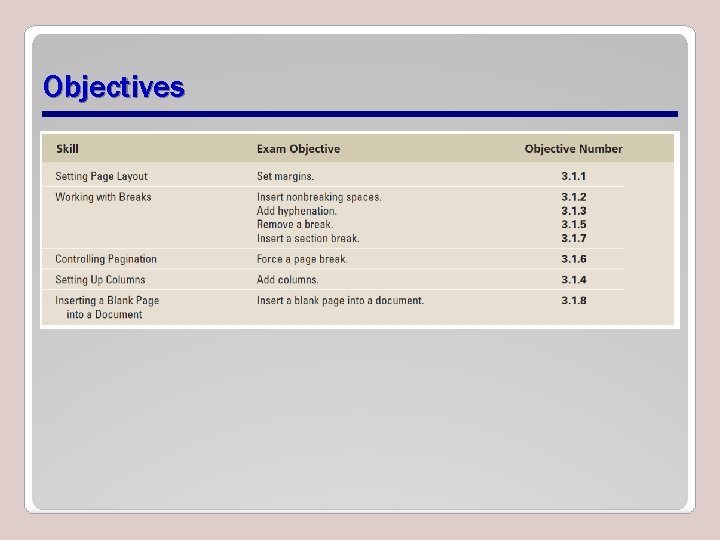Select objective number 3.1.4
Viewport: 720px width, 540px height.
pyautogui.click(x=574, y=280)
